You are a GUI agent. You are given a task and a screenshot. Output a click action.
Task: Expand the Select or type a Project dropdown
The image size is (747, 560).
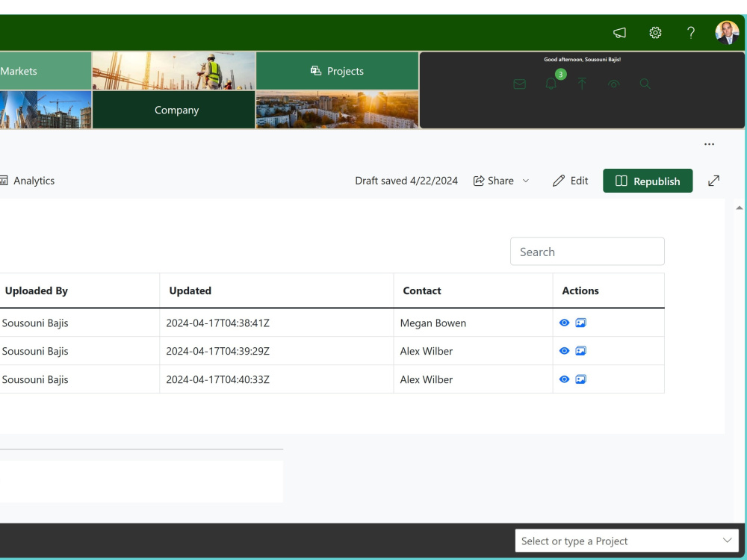(627, 540)
